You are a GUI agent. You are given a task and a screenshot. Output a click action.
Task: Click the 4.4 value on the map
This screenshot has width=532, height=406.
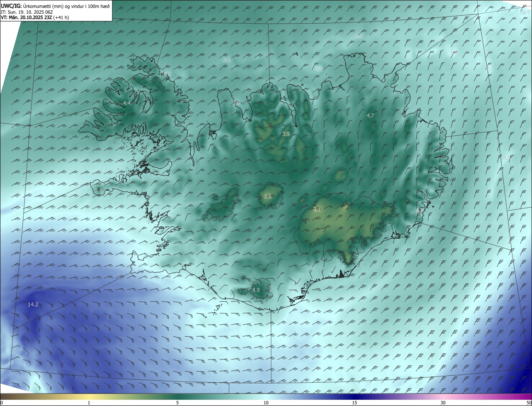coord(127,103)
